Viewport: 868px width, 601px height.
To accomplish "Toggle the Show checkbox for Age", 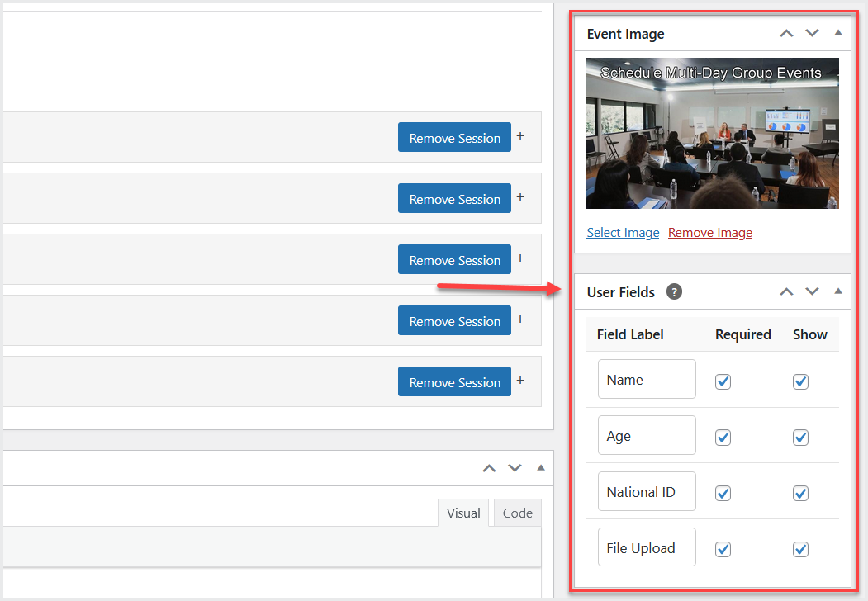I will point(800,438).
